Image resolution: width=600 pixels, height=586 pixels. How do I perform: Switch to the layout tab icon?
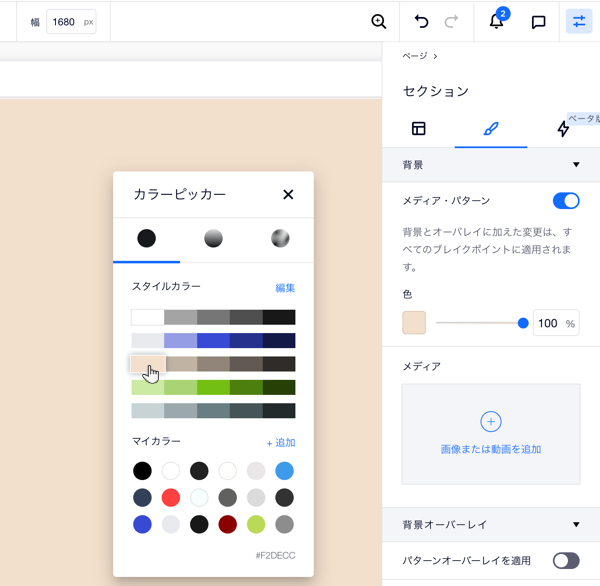coord(418,129)
